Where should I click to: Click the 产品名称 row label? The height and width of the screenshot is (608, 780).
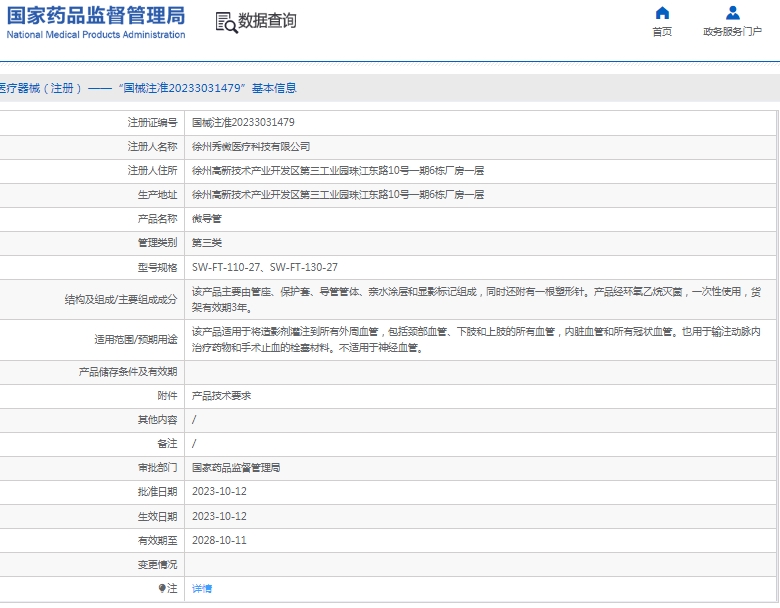157,219
